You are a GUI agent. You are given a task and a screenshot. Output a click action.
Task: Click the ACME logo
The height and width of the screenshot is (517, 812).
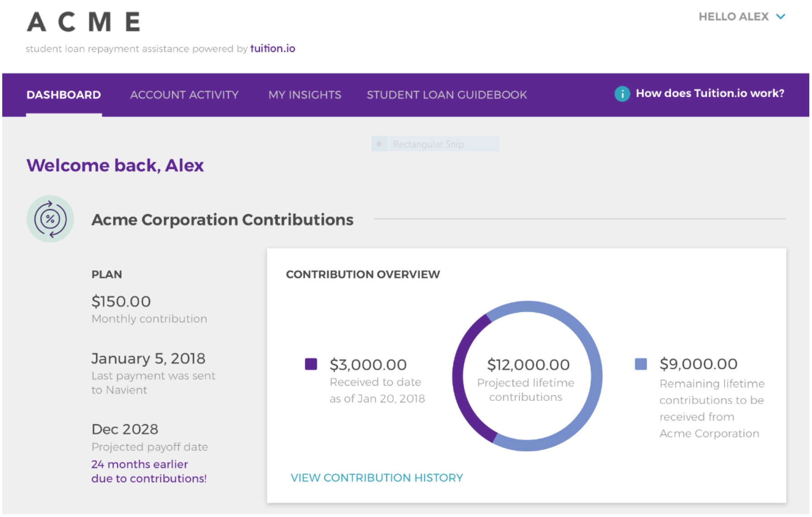[x=84, y=20]
